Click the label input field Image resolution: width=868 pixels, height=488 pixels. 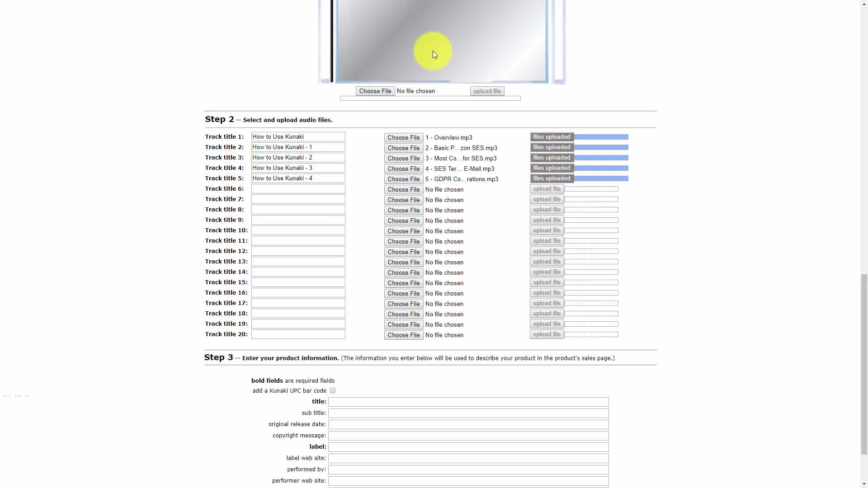click(468, 447)
